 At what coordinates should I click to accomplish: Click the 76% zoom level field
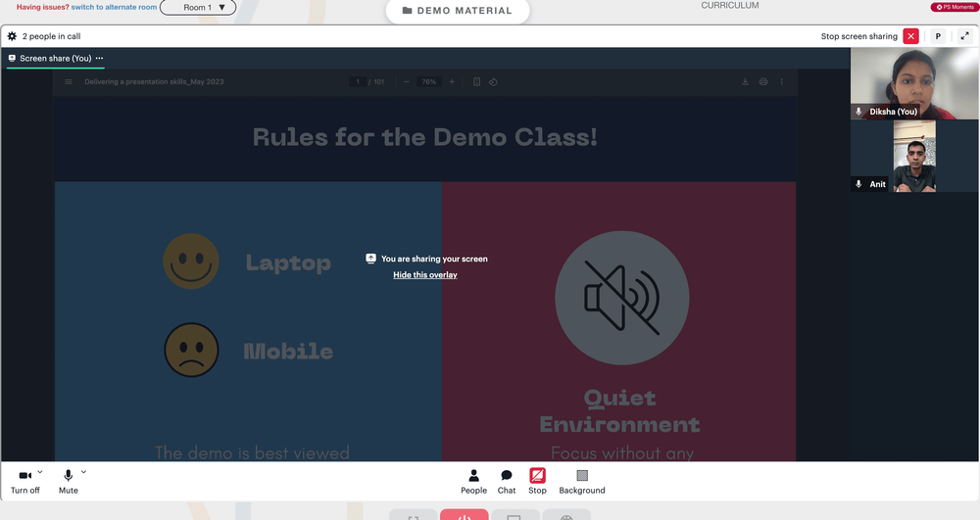[x=429, y=82]
